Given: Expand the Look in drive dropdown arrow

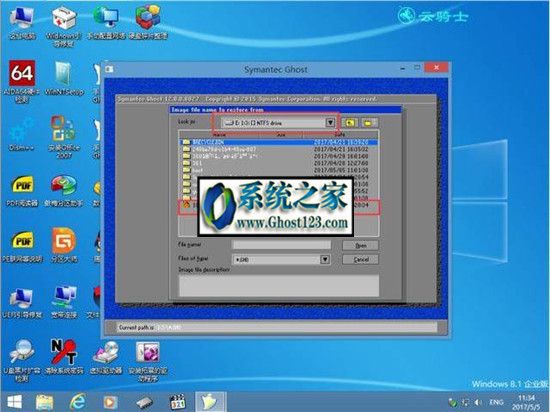Looking at the screenshot, I should [330, 122].
